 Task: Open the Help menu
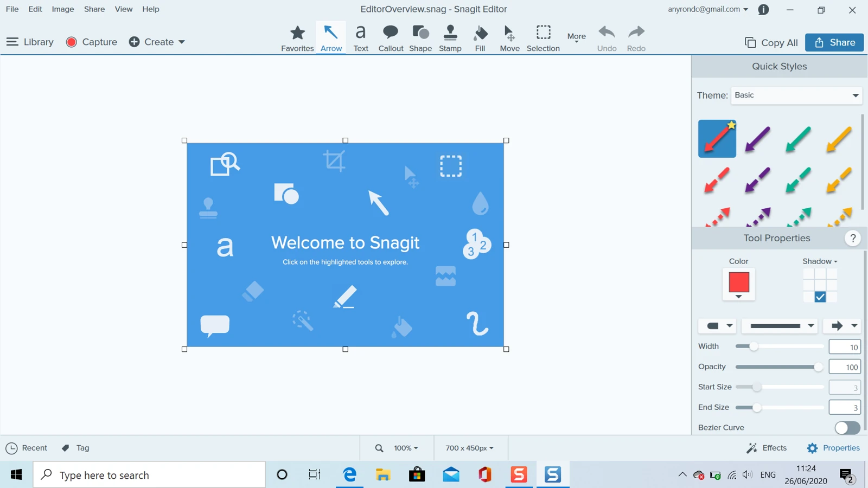click(151, 9)
